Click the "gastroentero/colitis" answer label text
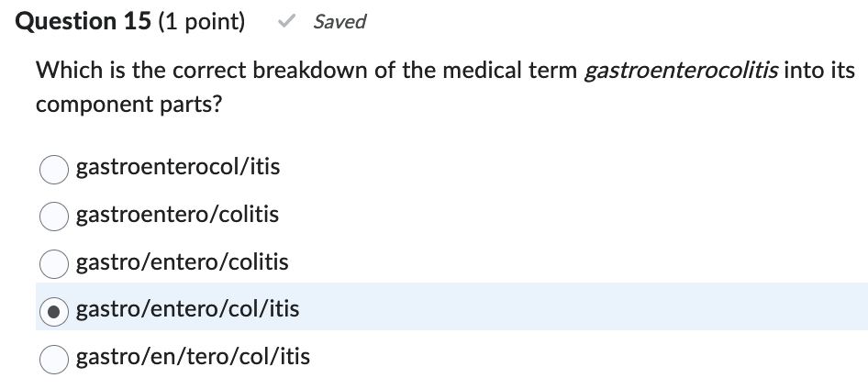 177,215
